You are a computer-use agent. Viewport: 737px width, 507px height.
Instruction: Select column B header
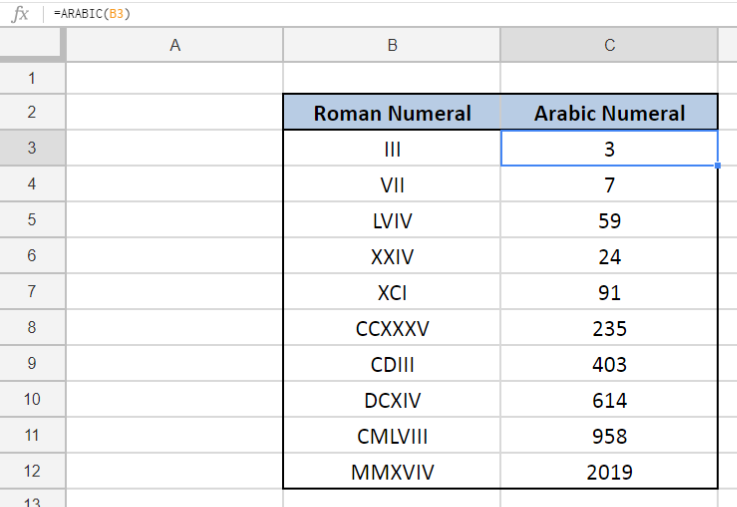[392, 45]
